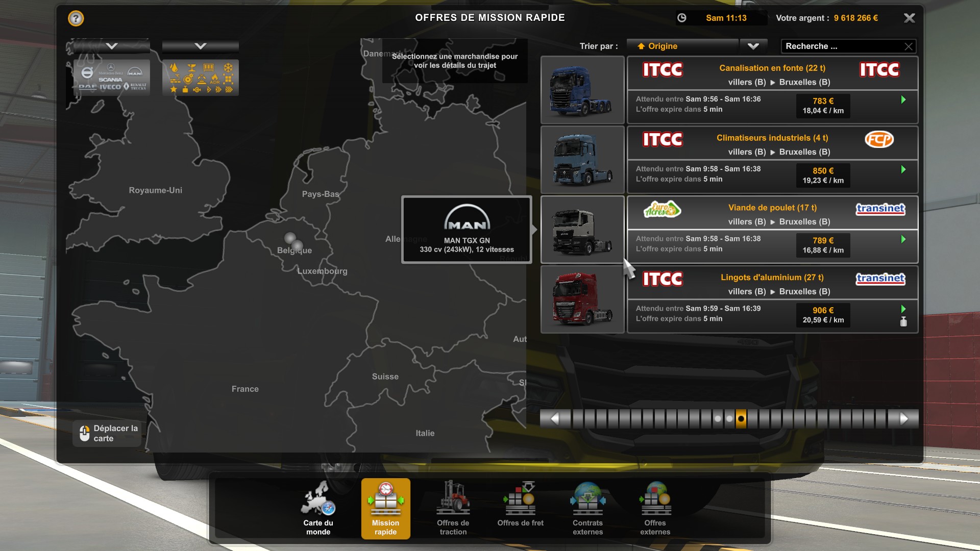
Task: Click the Euro Acres company logo
Action: point(662,209)
